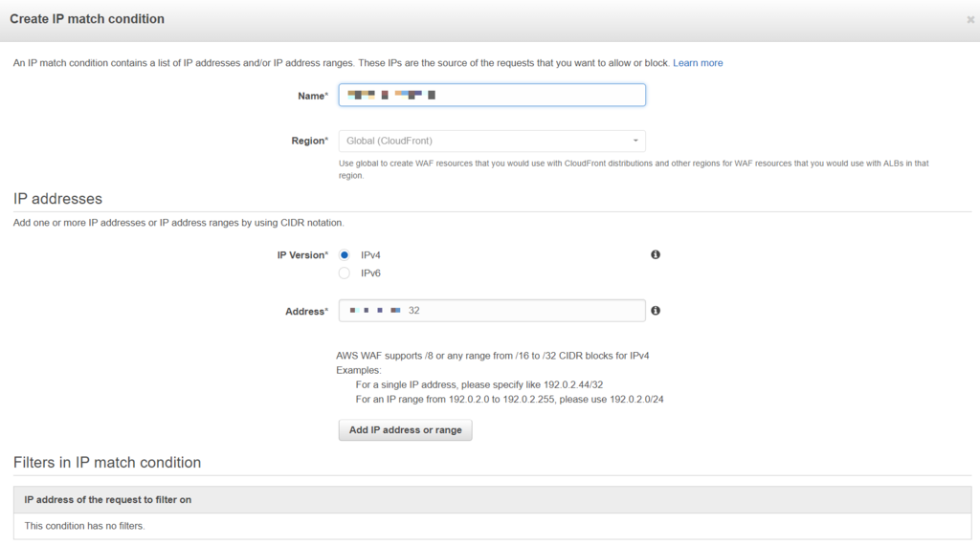
Task: Click the Address field label
Action: tap(306, 312)
